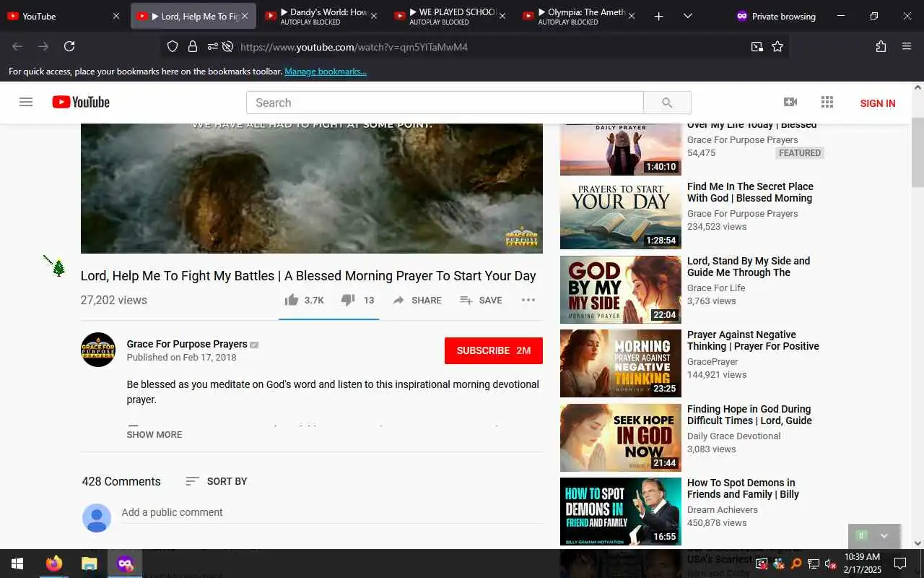The image size is (924, 578).
Task: Open the more actions three-dot menu
Action: pyautogui.click(x=528, y=300)
